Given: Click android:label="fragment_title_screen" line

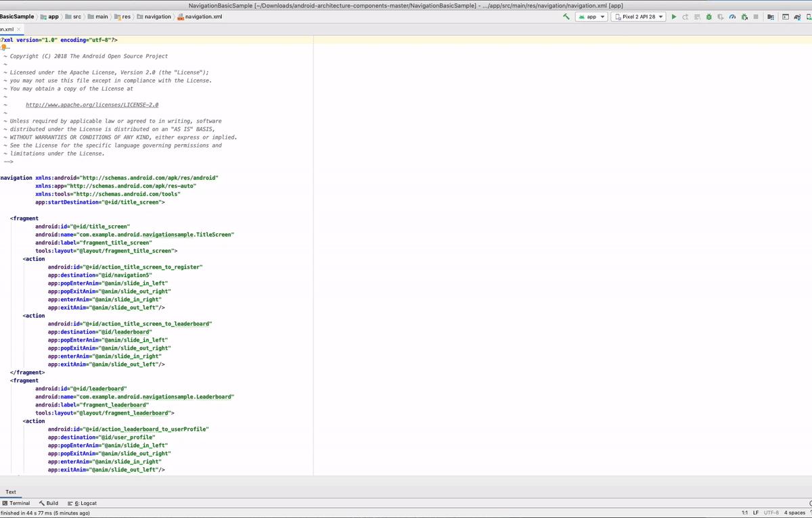Looking at the screenshot, I should pos(93,243).
